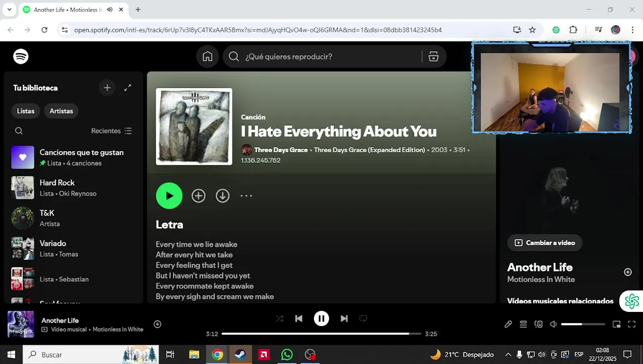Open the tab search dropdown
The height and width of the screenshot is (364, 643).
(9, 10)
